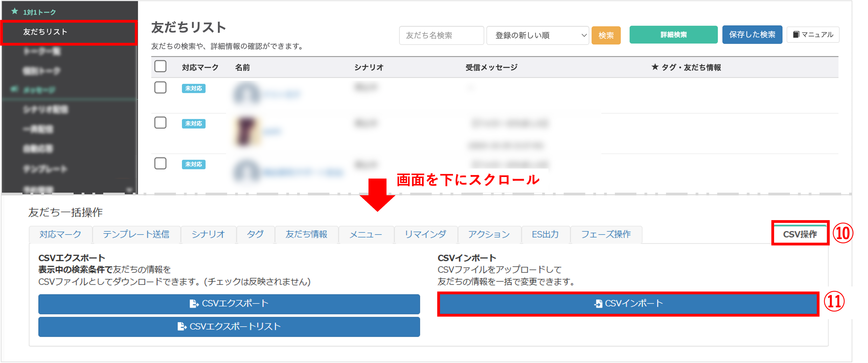
Task: Open the 保存した検索 menu
Action: [x=752, y=35]
